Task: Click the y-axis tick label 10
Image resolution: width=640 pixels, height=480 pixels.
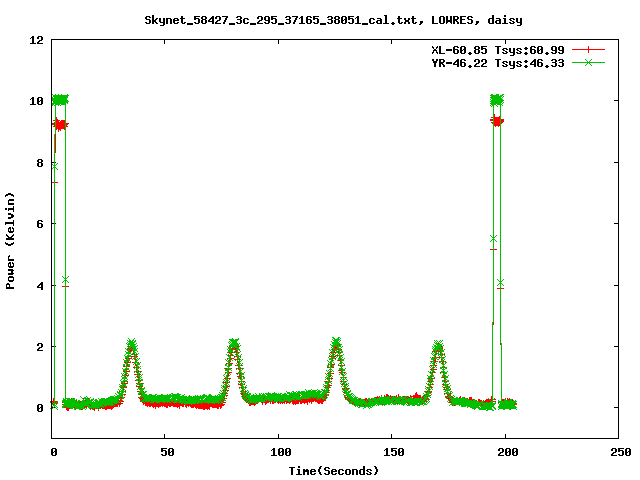Action: 36,101
